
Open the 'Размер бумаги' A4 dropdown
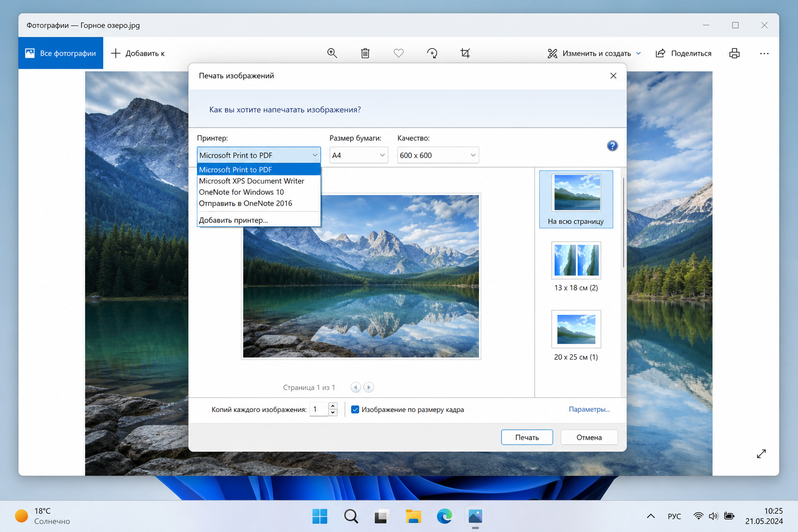[x=358, y=155]
